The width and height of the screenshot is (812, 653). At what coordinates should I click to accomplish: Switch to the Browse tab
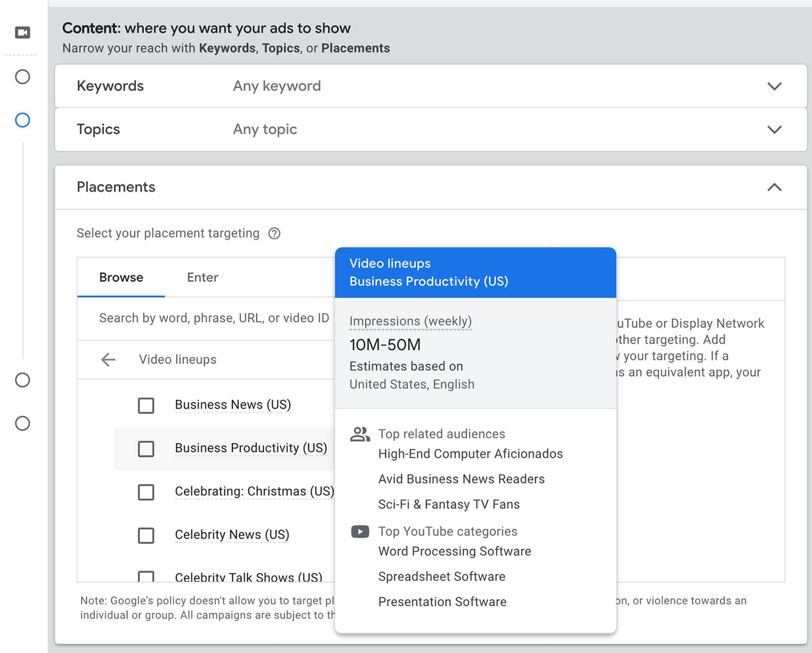[x=121, y=277]
